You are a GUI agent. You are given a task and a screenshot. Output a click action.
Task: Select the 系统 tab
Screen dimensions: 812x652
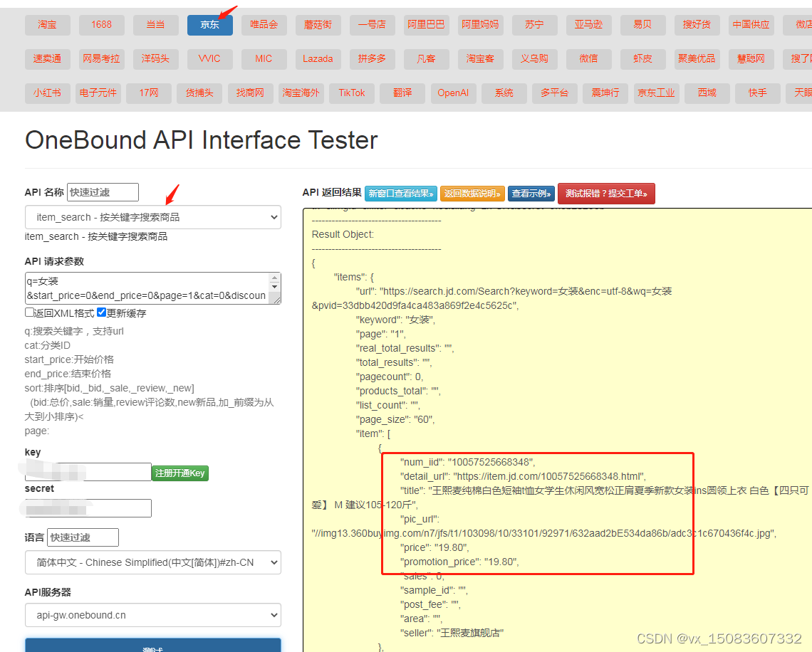coord(504,93)
